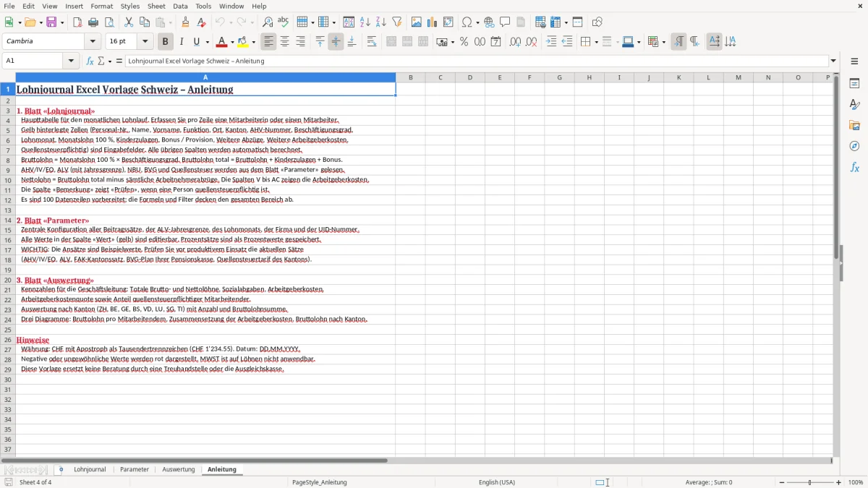This screenshot has height=488, width=868.
Task: Expand the formula bar
Action: [x=833, y=61]
